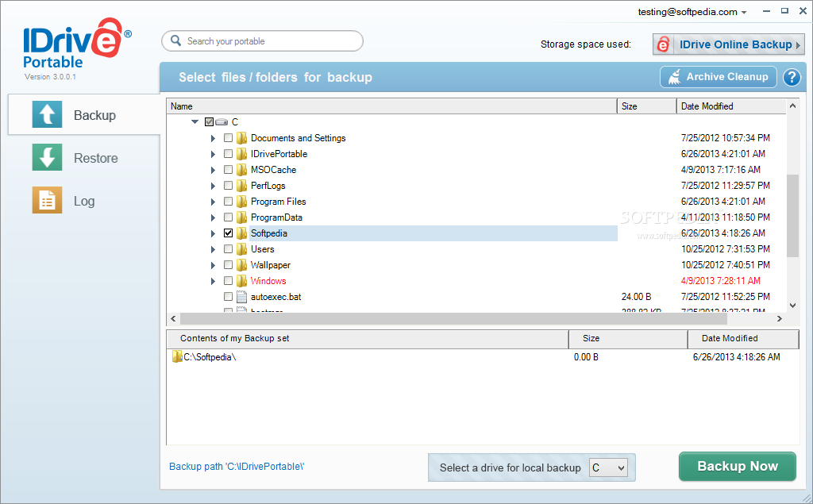
Task: Click the IDrivePortable folder icon
Action: pyautogui.click(x=241, y=154)
